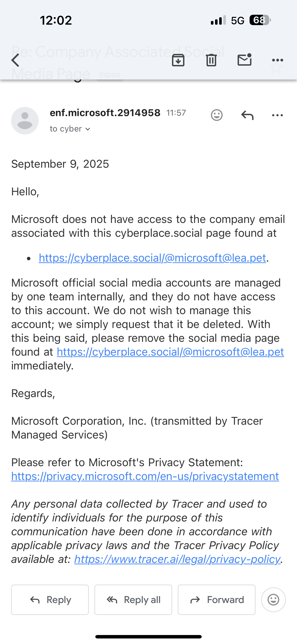Add emoji reaction beside the sender timestamp

(x=216, y=115)
